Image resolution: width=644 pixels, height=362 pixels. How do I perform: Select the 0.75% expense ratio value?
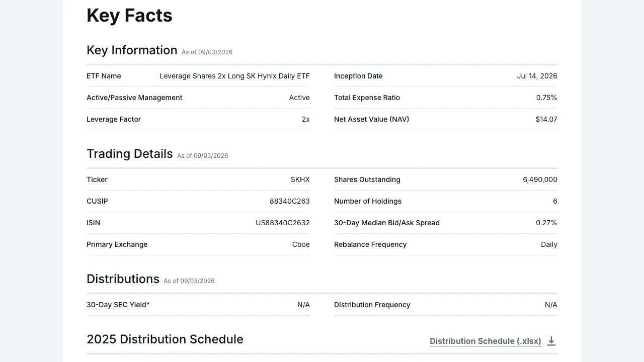(x=546, y=98)
